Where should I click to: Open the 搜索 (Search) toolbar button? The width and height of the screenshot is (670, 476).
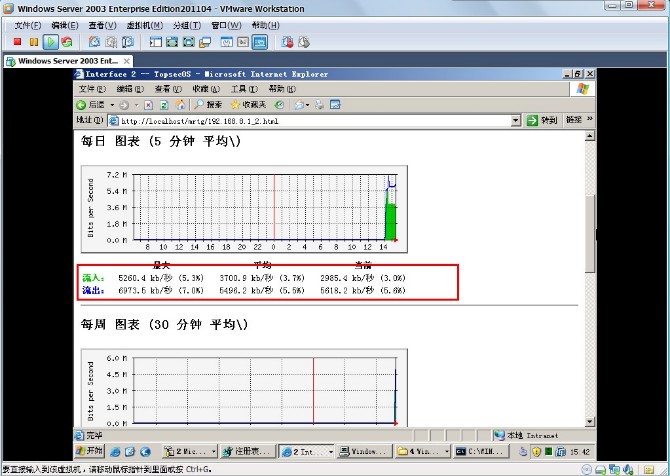tap(209, 104)
